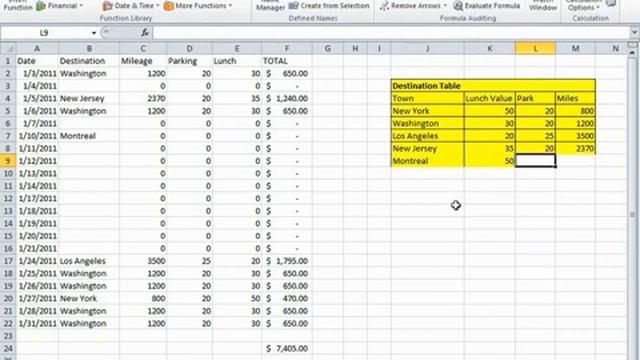Viewport: 640px width, 360px height.
Task: Select New Jersey in column B
Action: (89, 98)
